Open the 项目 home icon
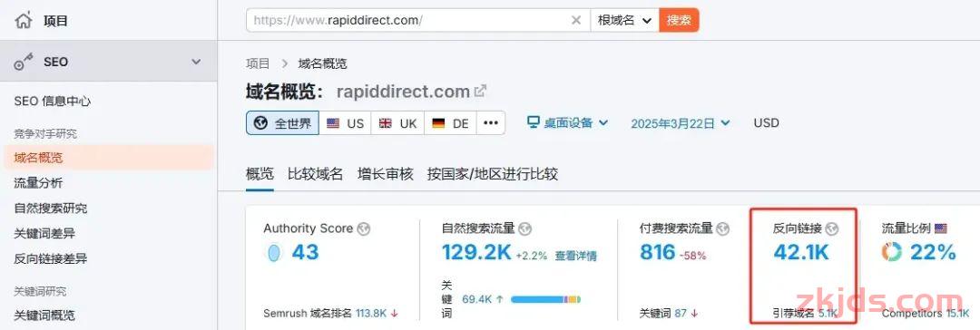The image size is (980, 330). tap(24, 21)
